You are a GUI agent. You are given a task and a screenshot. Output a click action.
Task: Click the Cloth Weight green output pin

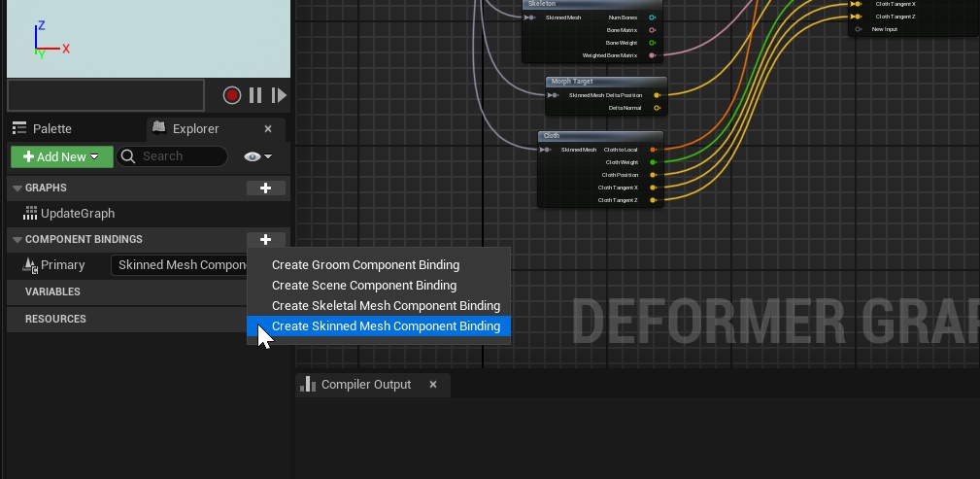[x=653, y=162]
